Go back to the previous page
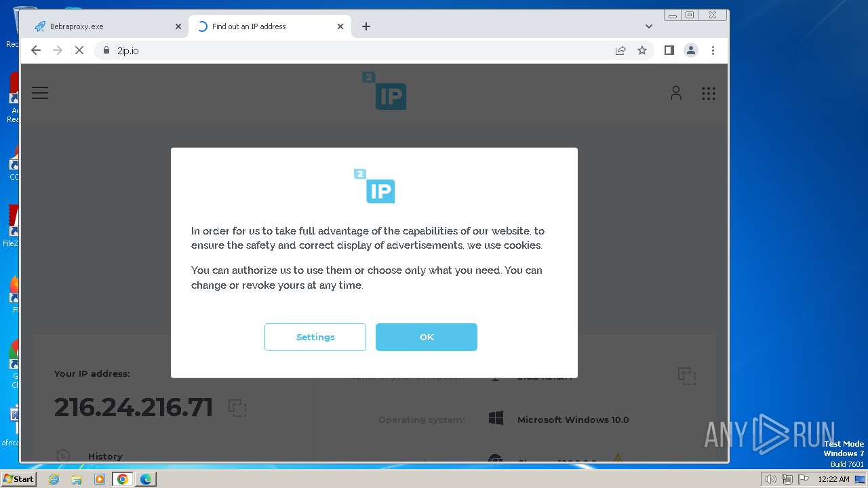This screenshot has height=488, width=868. coord(36,50)
